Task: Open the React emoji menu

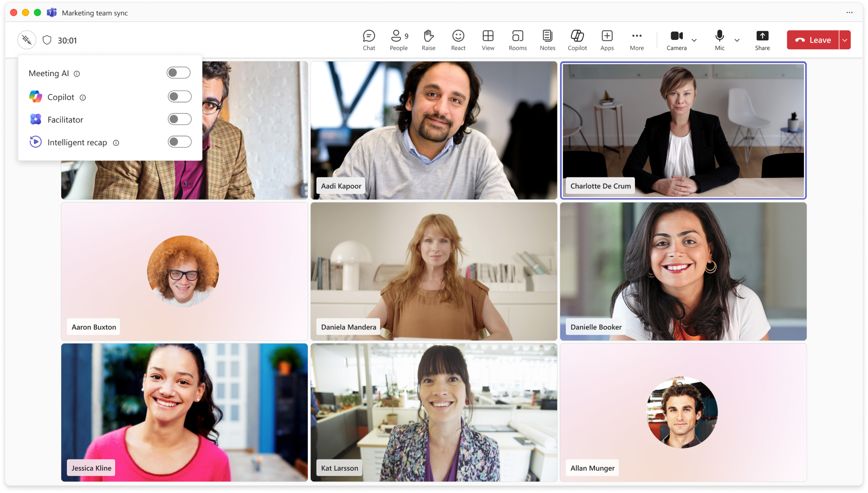Action: [458, 40]
